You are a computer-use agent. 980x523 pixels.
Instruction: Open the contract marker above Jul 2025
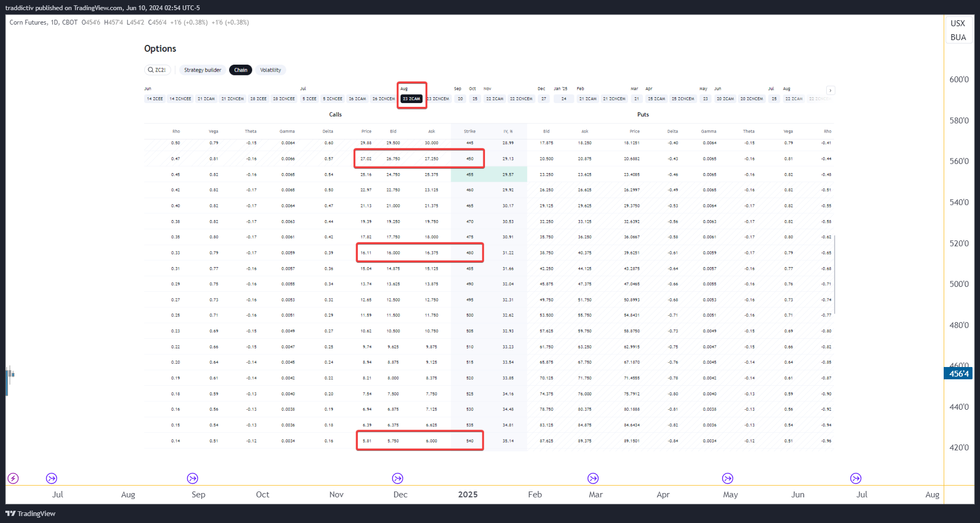pos(856,478)
